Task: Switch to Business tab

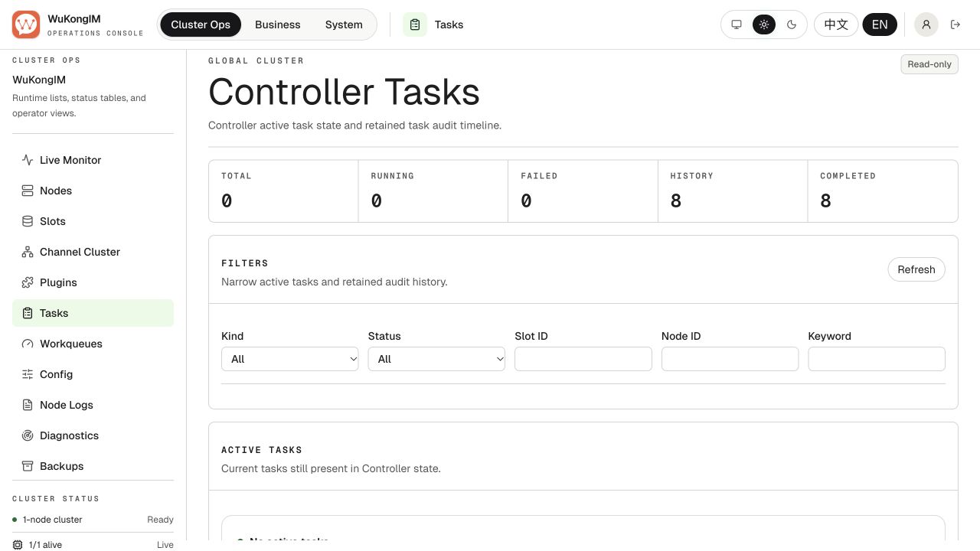Action: [278, 24]
